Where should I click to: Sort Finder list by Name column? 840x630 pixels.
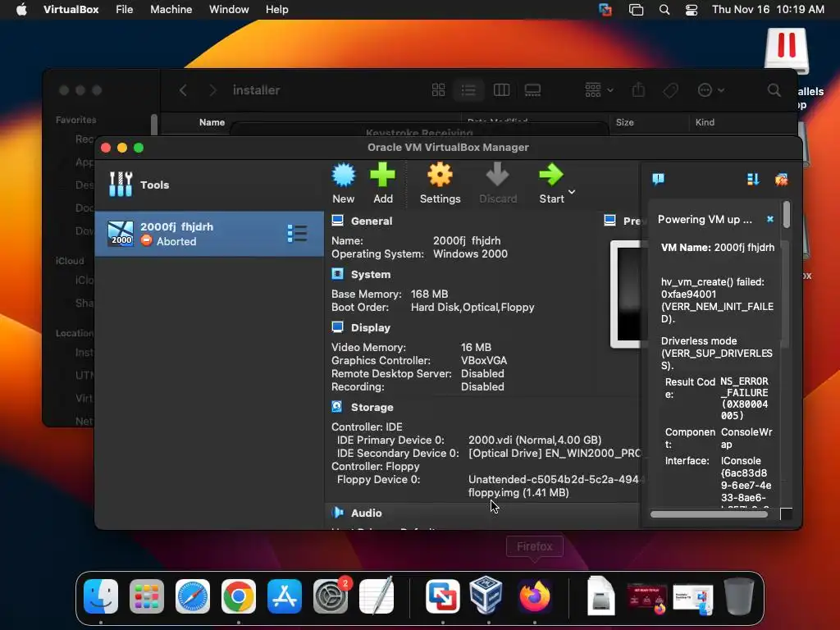click(212, 122)
